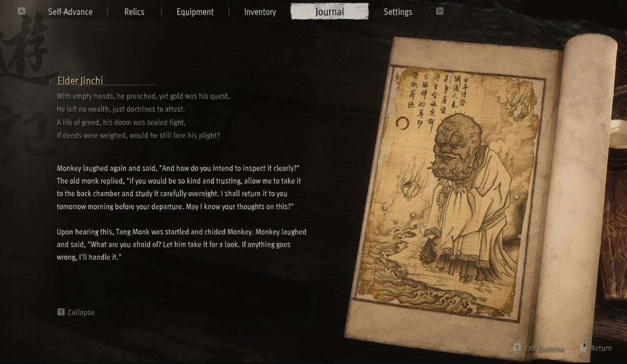Click the text "wrong, I'll handle it."
Image resolution: width=627 pixels, height=364 pixels.
pyautogui.click(x=89, y=257)
